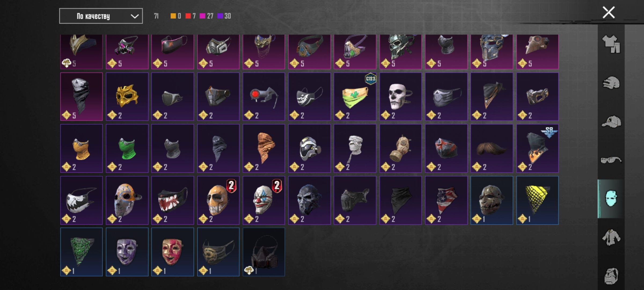Select the green cactus bandana with CIS3 badge
This screenshot has height=290, width=644.
coord(355,97)
